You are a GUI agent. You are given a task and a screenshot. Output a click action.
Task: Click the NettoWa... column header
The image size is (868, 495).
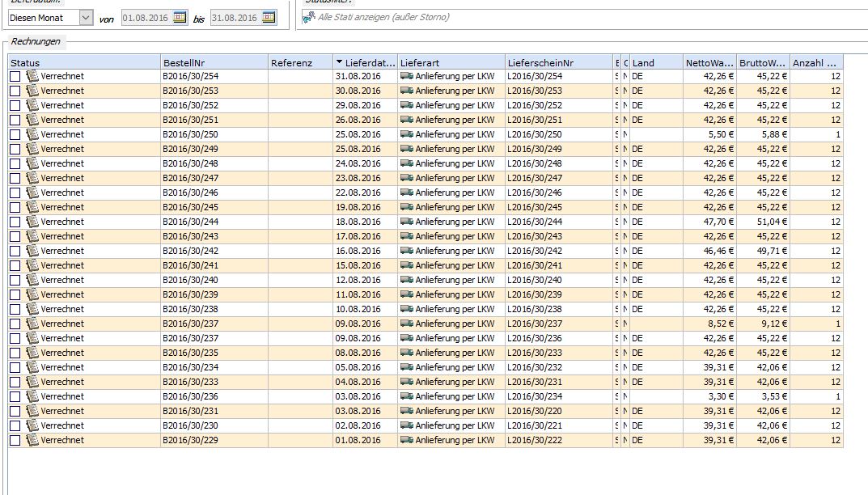point(709,62)
